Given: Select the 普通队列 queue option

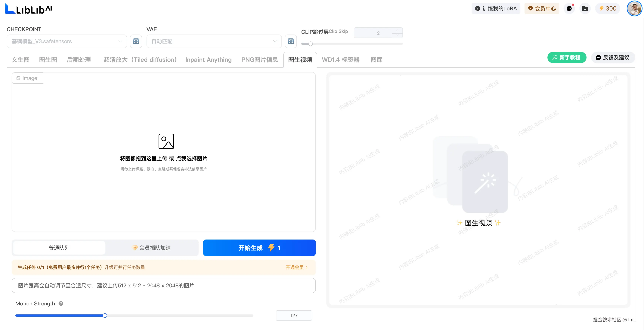Looking at the screenshot, I should point(59,248).
